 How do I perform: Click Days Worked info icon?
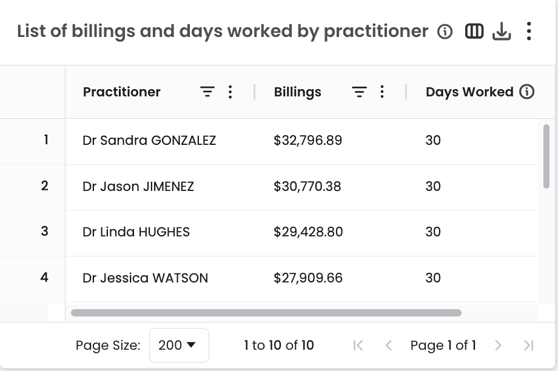[x=527, y=92]
